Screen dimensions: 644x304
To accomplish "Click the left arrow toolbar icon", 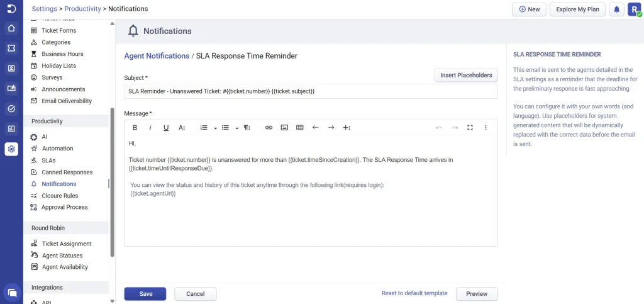I will click(316, 128).
